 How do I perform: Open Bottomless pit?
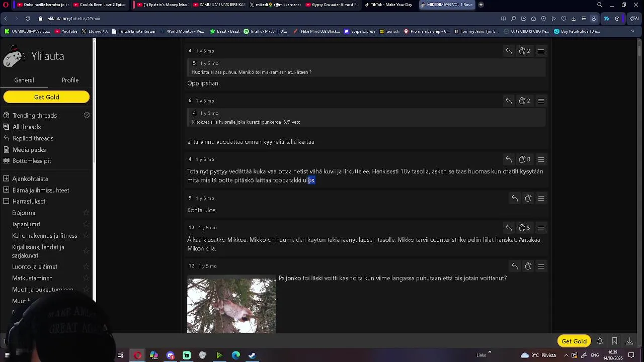tap(32, 161)
